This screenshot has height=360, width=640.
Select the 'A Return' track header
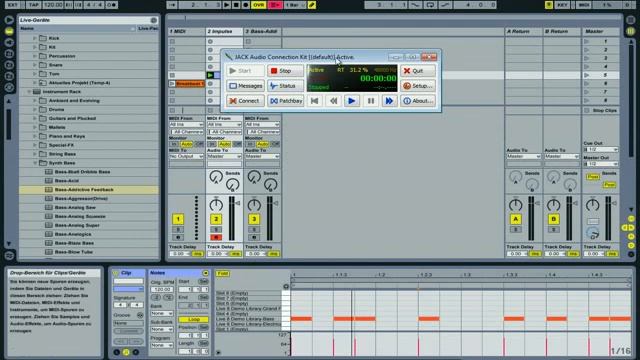click(x=524, y=31)
